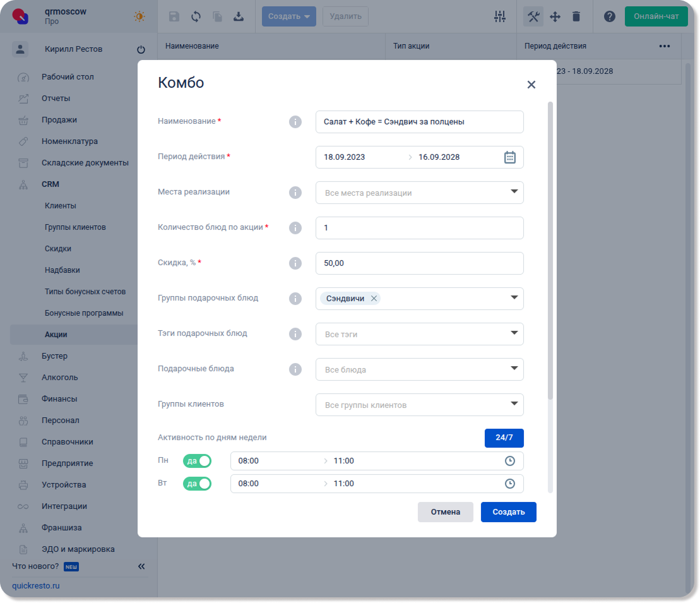Image resolution: width=700 pixels, height=603 pixels.
Task: Click the Количество блюд по акции field
Action: (419, 228)
